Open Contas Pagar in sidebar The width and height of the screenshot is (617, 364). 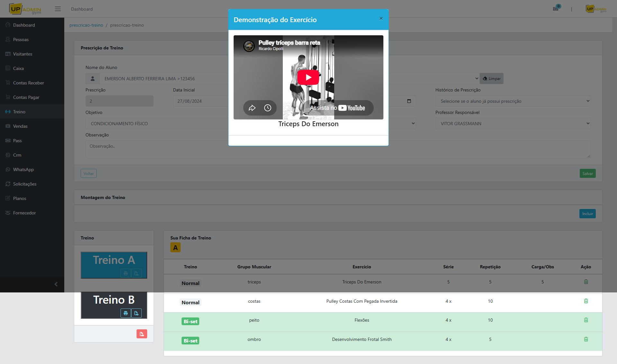(32, 97)
